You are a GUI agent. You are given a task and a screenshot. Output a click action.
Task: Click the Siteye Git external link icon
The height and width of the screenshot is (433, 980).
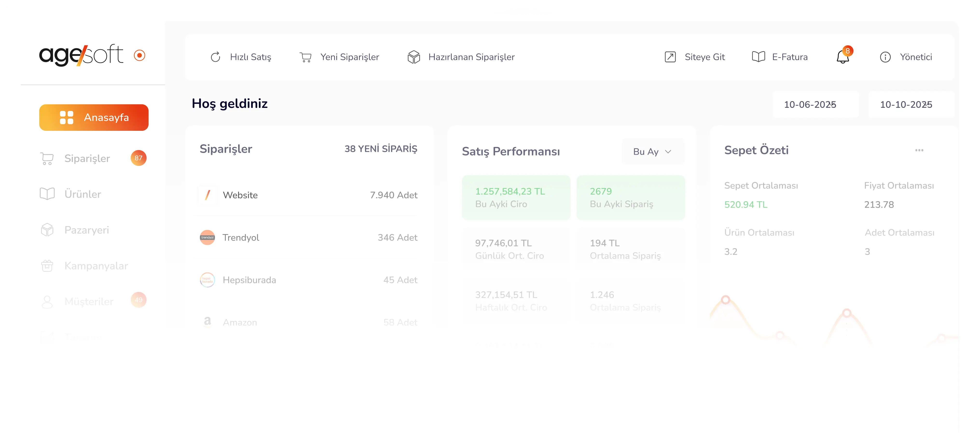point(670,57)
